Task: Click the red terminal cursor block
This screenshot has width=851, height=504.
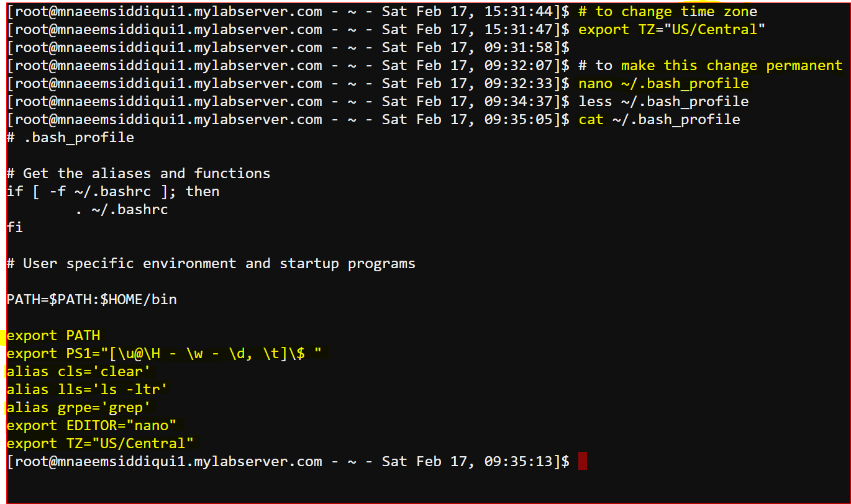Action: [582, 461]
